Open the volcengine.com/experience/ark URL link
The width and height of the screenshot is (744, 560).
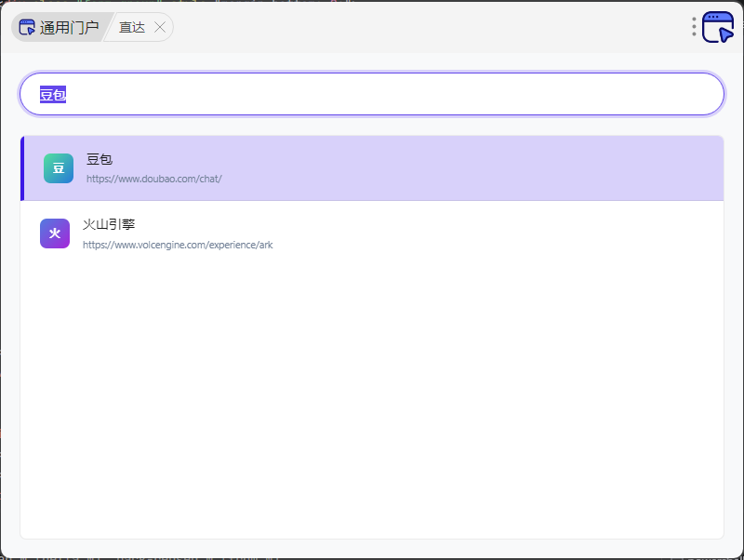pyautogui.click(x=178, y=245)
